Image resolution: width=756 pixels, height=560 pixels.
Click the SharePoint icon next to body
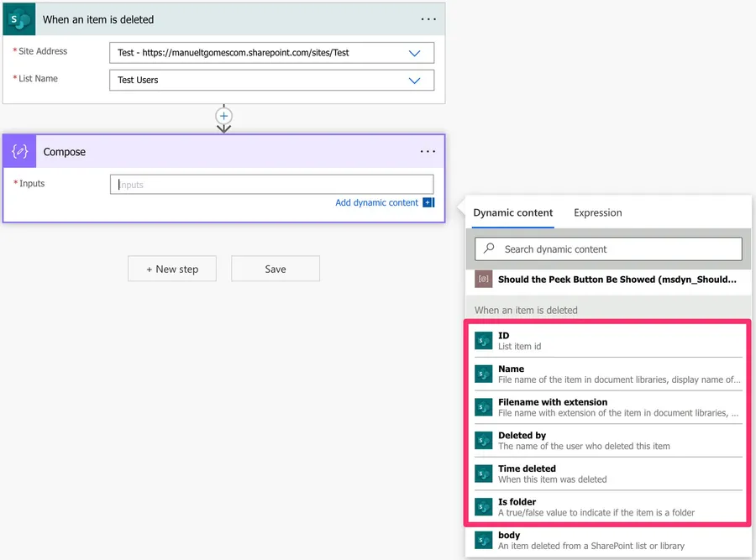(x=483, y=540)
